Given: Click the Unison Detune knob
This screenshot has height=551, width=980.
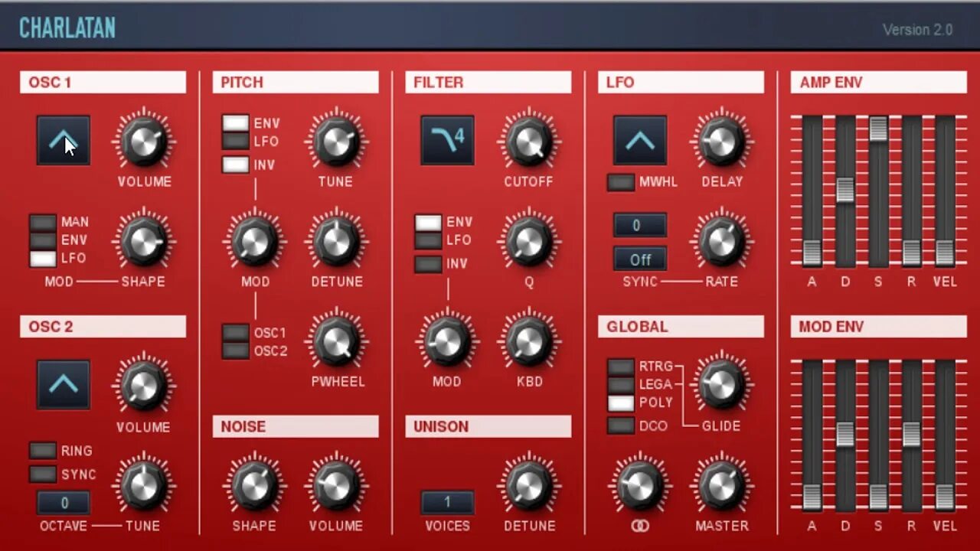Looking at the screenshot, I should click(529, 485).
